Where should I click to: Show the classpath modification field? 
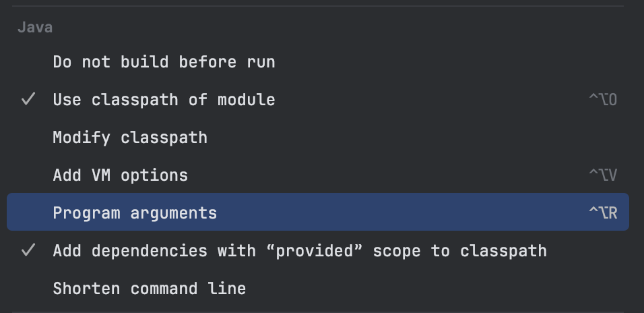[x=130, y=138]
